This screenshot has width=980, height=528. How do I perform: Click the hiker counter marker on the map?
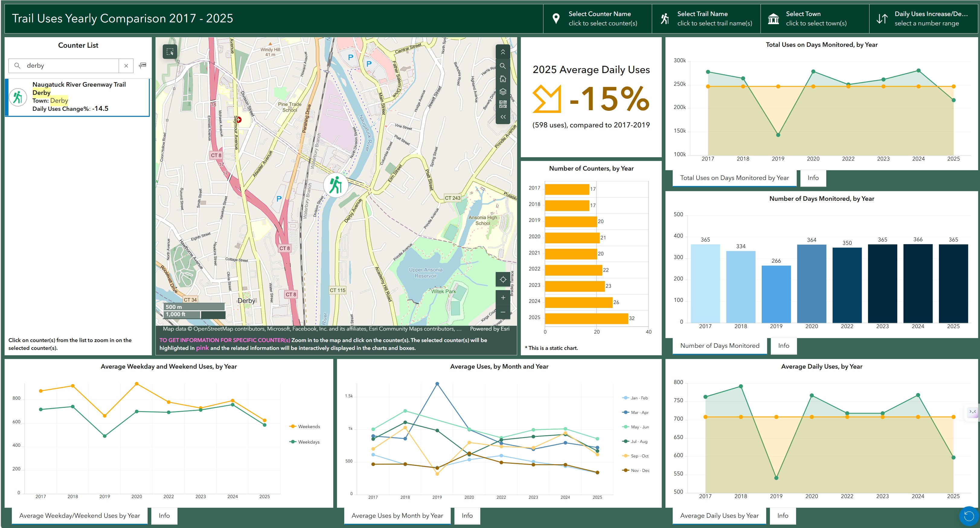coord(335,185)
